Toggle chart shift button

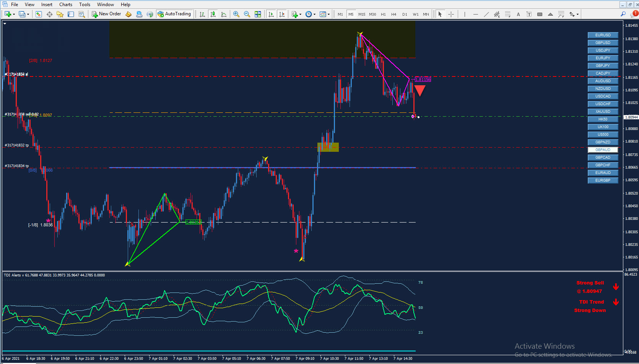click(282, 14)
